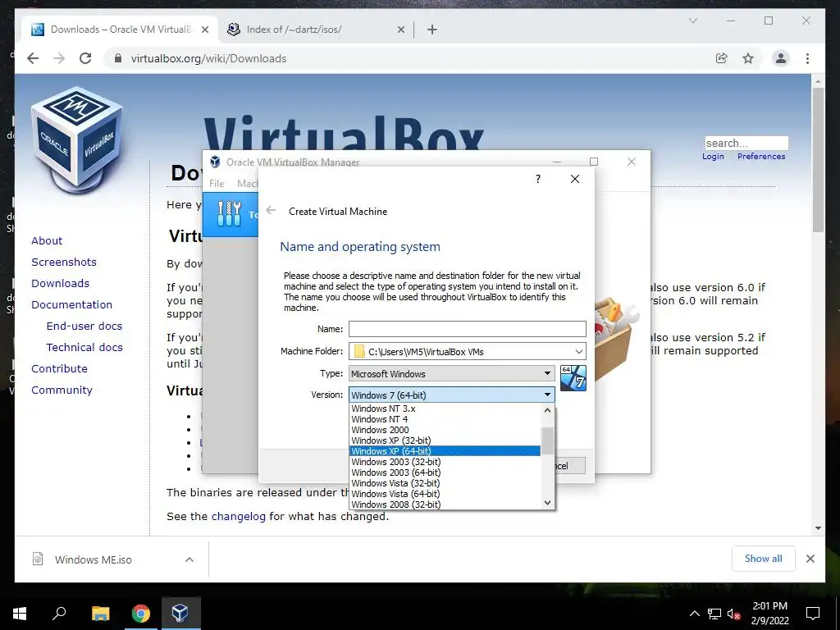Screen dimensions: 840x630
Task: Click the webpage search box
Action: tap(746, 143)
